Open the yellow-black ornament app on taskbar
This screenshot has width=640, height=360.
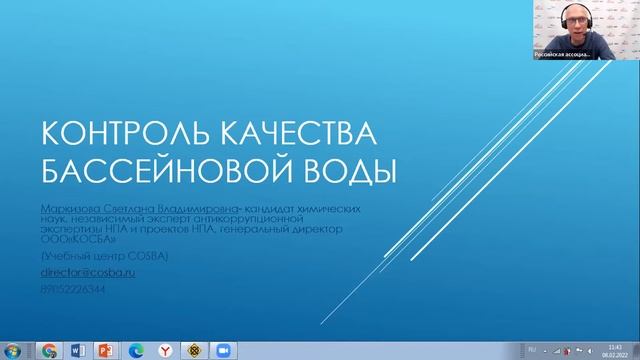(194, 351)
